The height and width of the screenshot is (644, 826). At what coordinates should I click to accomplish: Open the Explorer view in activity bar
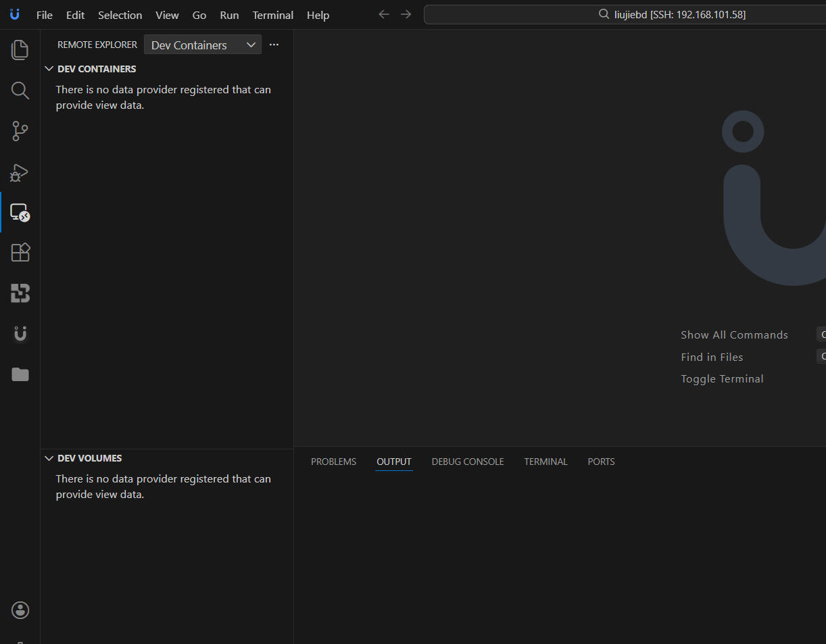20,50
